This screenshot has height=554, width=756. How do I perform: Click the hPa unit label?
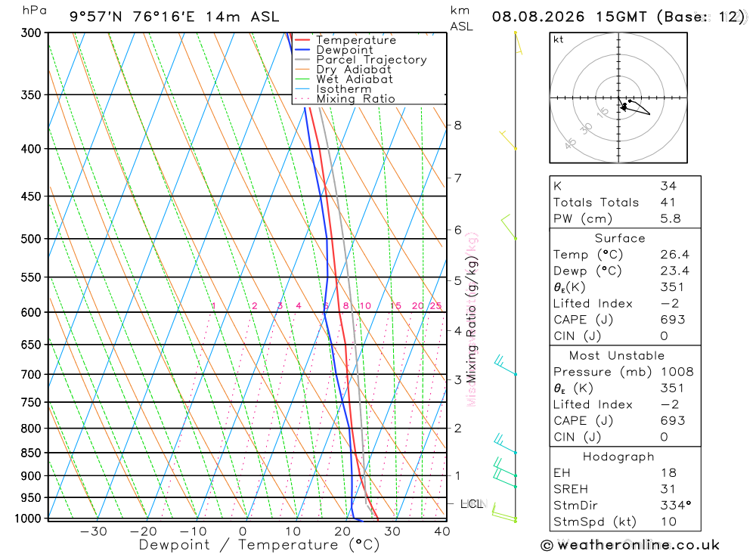coord(34,11)
